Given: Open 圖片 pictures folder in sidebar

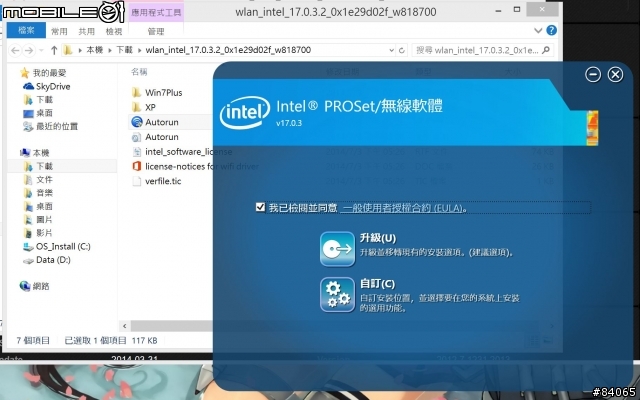Looking at the screenshot, I should pyautogui.click(x=44, y=220).
